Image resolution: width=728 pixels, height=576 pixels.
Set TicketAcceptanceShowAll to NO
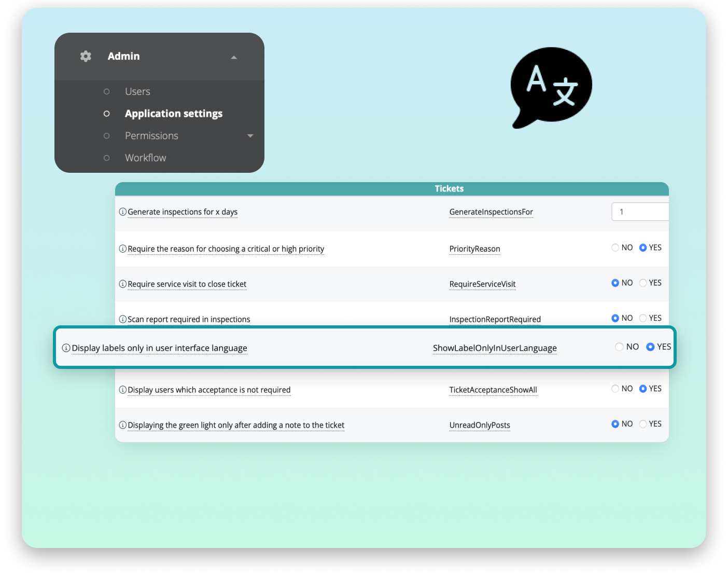615,389
